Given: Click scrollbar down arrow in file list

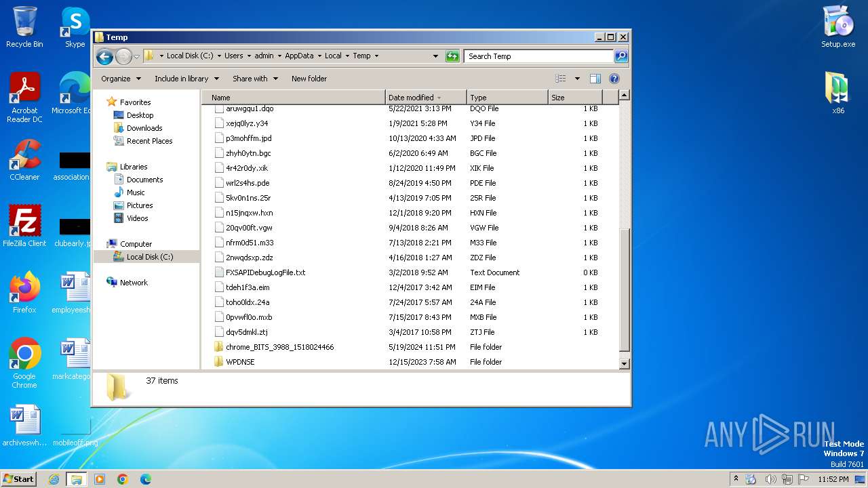Looking at the screenshot, I should (x=625, y=364).
